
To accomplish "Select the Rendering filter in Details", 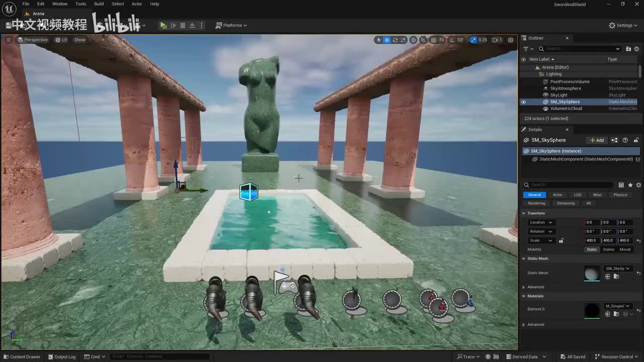I will pyautogui.click(x=536, y=203).
